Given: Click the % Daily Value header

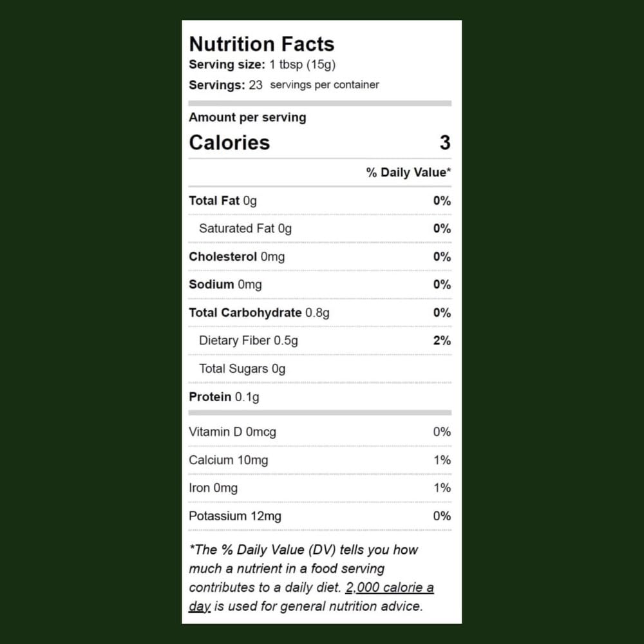Looking at the screenshot, I should (409, 173).
